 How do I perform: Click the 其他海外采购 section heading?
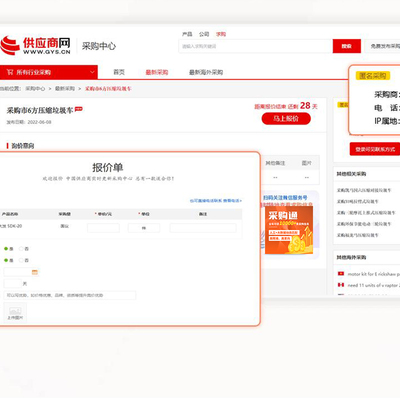pyautogui.click(x=351, y=257)
